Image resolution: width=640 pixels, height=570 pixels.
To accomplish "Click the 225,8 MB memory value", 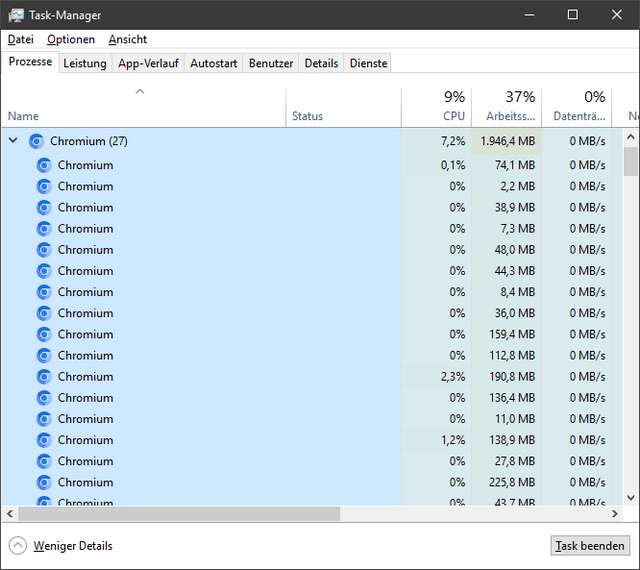I will (512, 483).
